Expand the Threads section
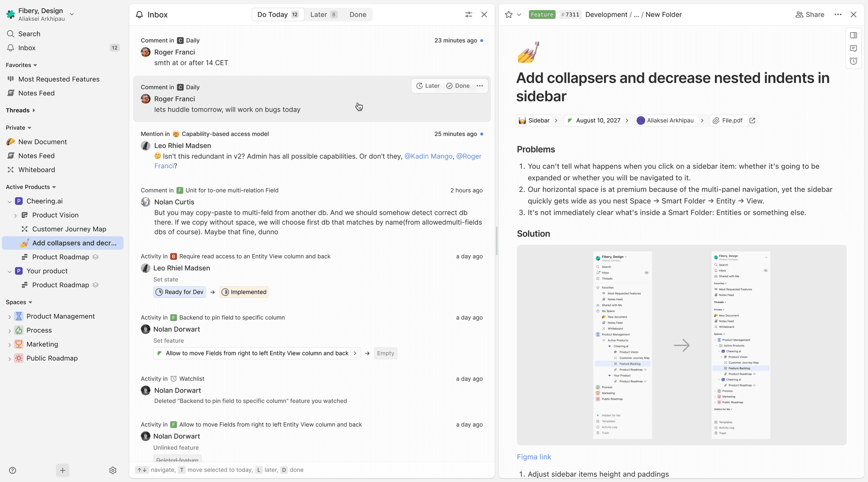The image size is (868, 482). (34, 111)
